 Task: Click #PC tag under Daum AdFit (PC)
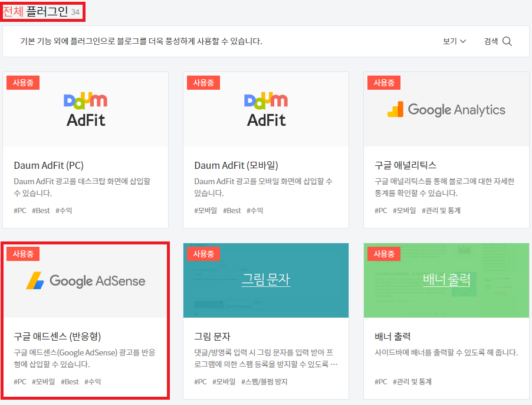[x=20, y=211]
